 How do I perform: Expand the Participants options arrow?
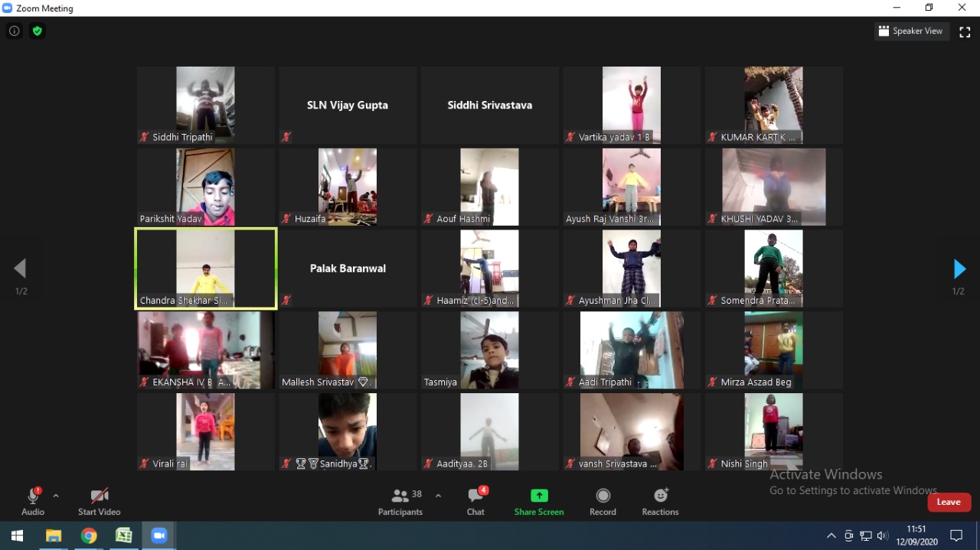[438, 496]
